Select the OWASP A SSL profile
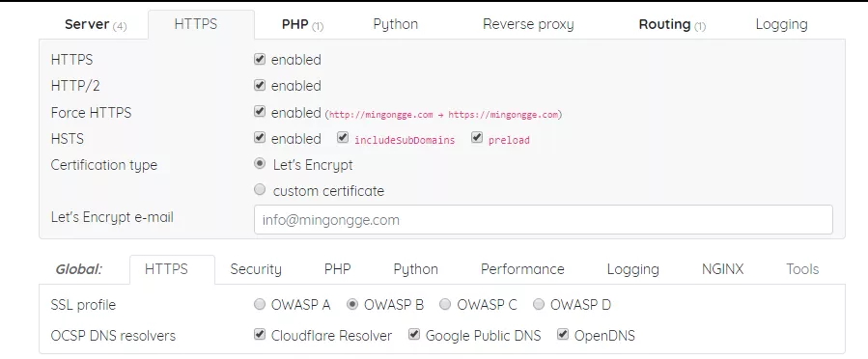This screenshot has width=868, height=359. pos(260,304)
